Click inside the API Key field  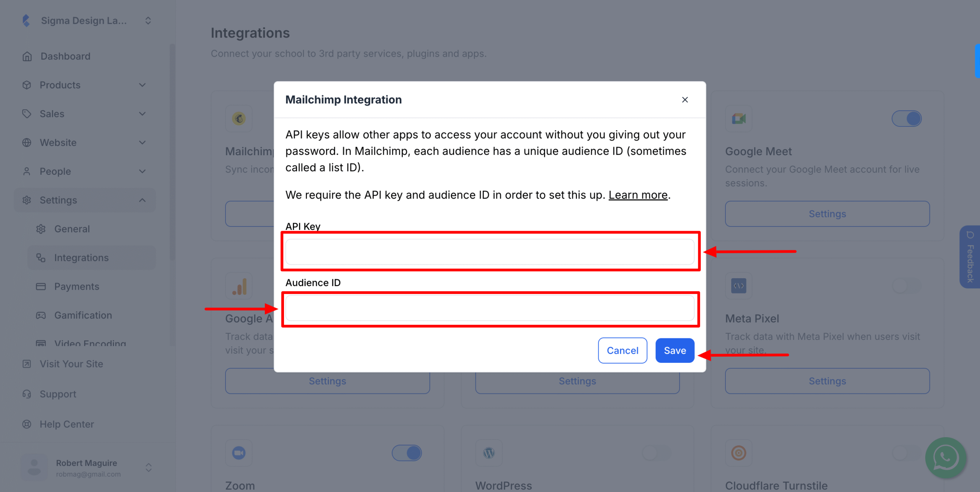point(489,252)
